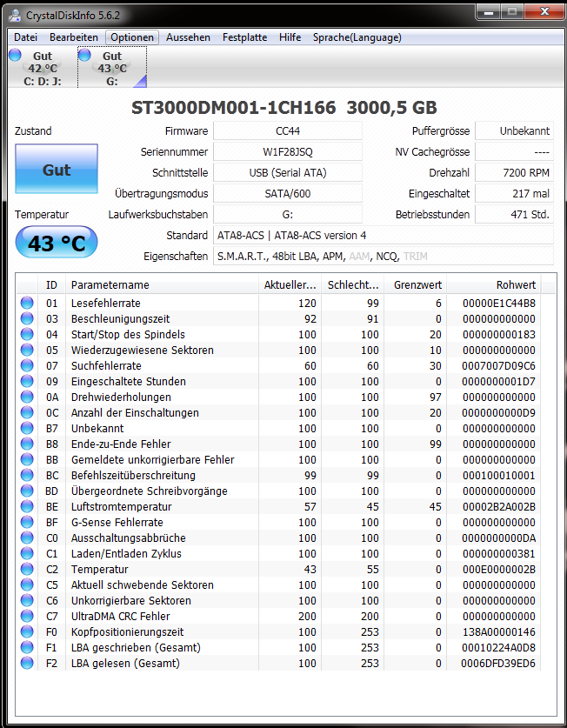Click the 43 °C temperature indicator

57,242
